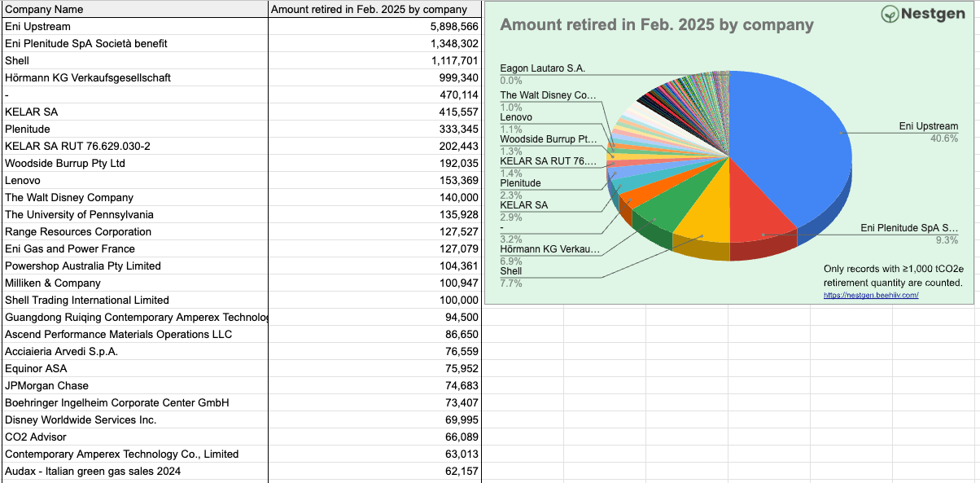Select the Eni Gas and Power France cell
The height and width of the screenshot is (483, 980).
134,249
